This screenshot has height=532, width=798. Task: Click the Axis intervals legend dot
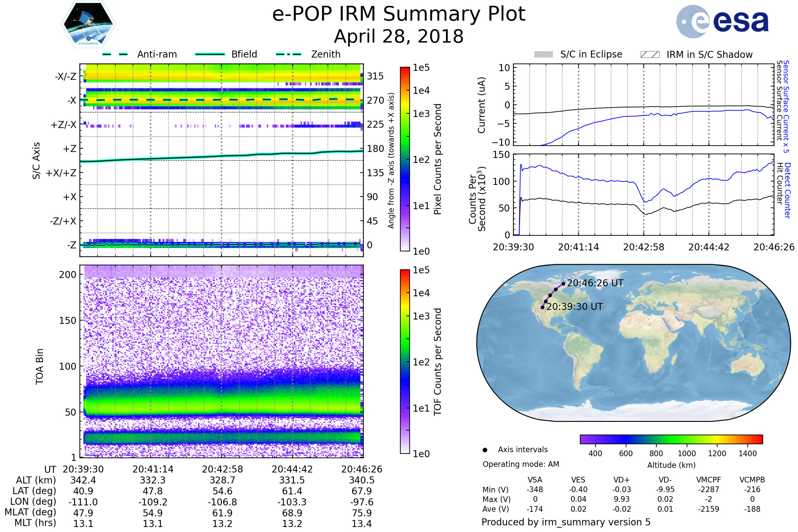click(x=485, y=450)
